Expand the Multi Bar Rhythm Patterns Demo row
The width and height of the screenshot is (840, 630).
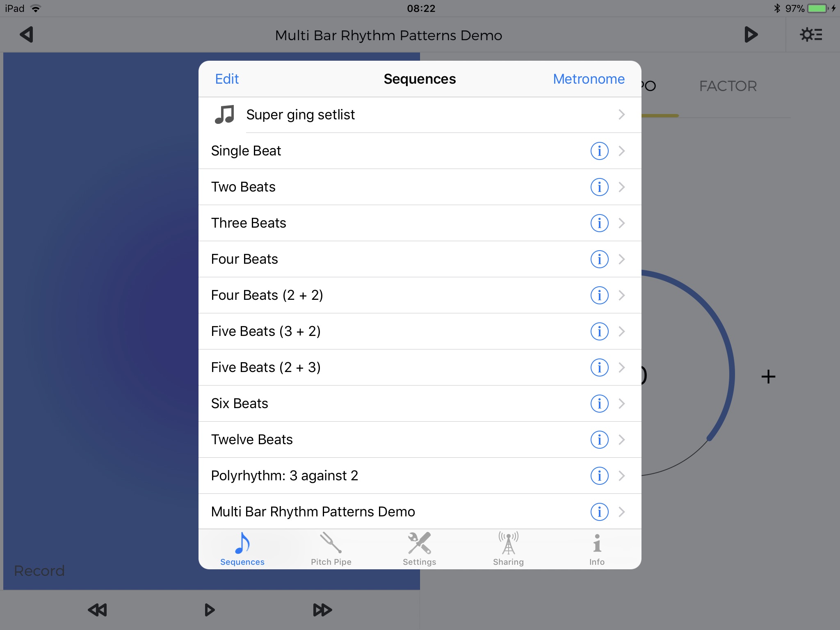(621, 511)
